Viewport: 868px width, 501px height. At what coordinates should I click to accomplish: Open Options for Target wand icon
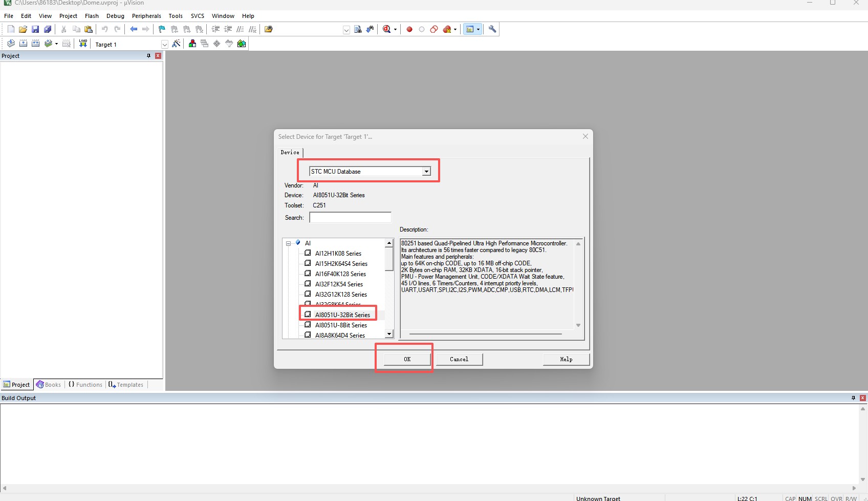176,44
